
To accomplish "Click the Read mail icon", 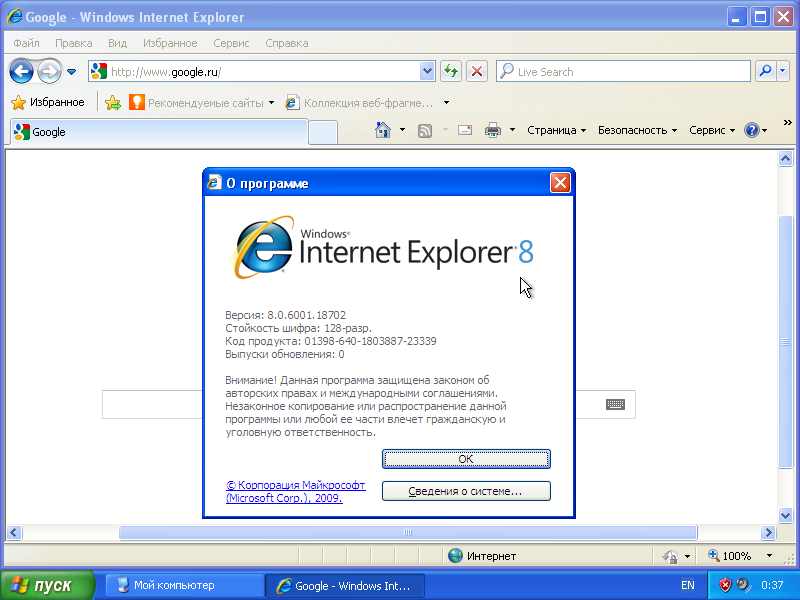I will [465, 131].
